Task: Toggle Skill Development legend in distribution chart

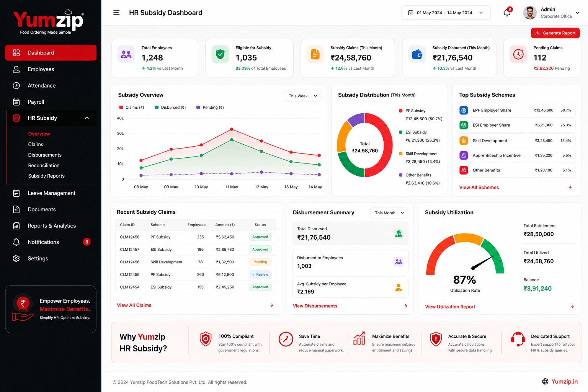Action: 418,154
